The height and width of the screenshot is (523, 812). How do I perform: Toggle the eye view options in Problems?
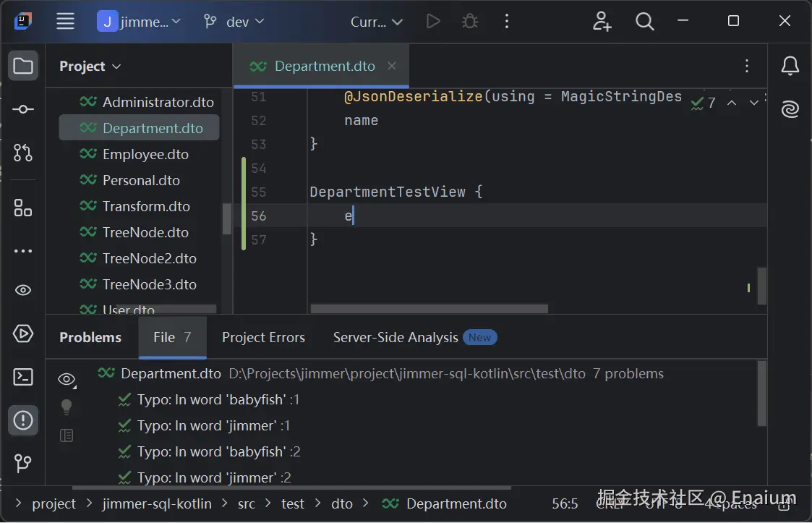[67, 379]
